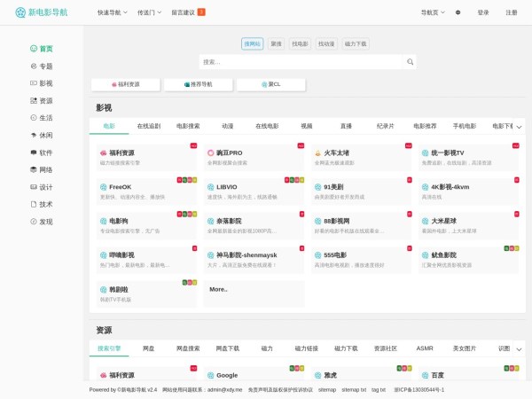The height and width of the screenshot is (399, 532).
Task: Switch to the 在线追剧 tab
Action: click(x=148, y=126)
